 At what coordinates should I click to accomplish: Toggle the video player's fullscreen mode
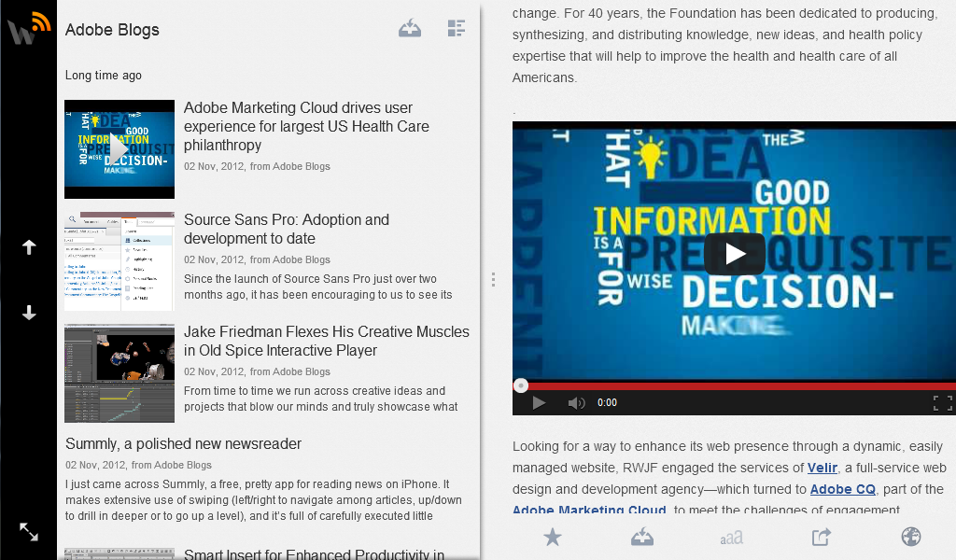point(942,402)
